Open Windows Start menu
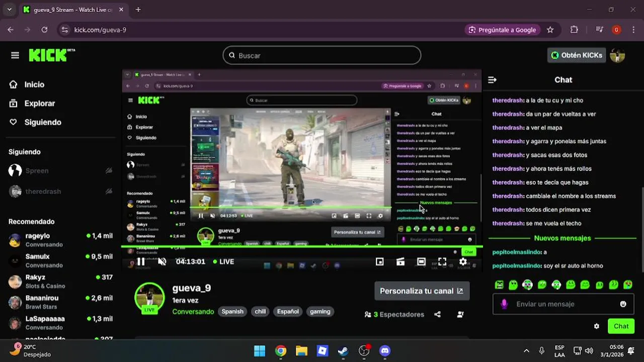This screenshot has width=644, height=362. tap(260, 350)
